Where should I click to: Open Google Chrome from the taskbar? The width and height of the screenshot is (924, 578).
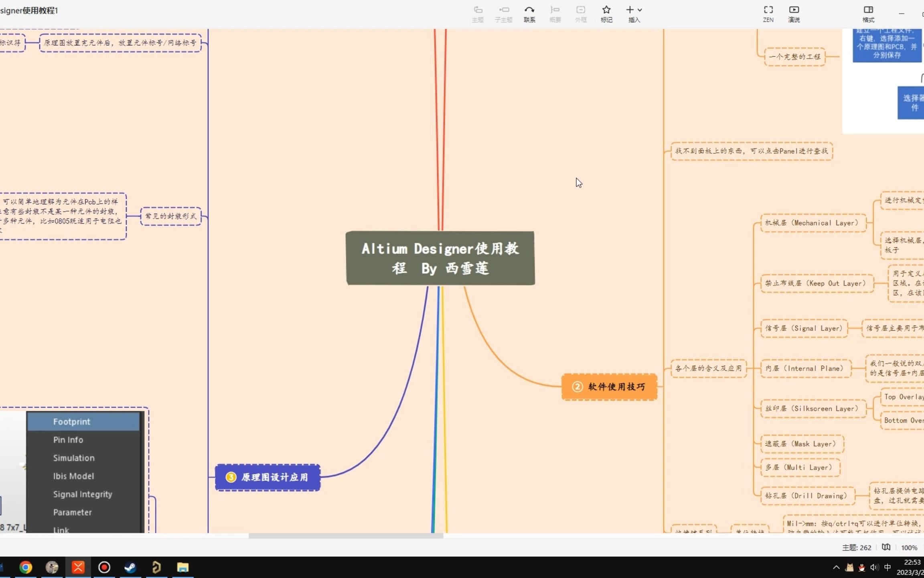coord(26,567)
